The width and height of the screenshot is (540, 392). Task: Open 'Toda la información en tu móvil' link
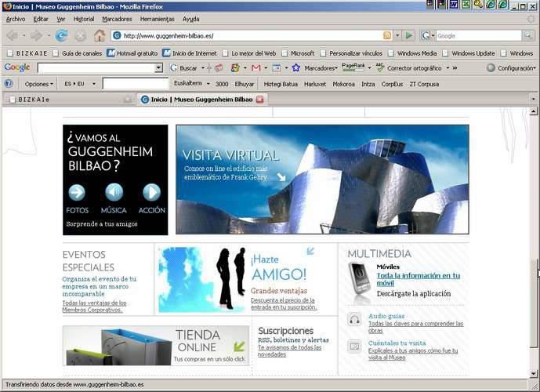tap(419, 279)
